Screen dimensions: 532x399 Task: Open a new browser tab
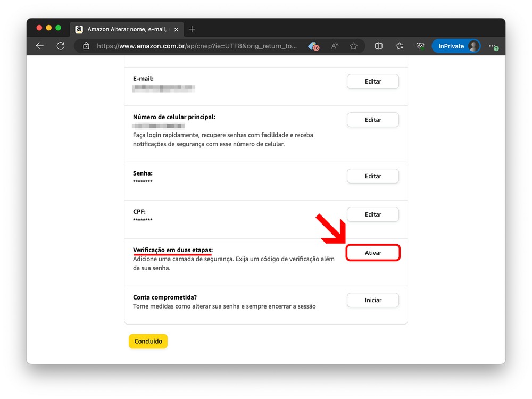[x=192, y=29]
